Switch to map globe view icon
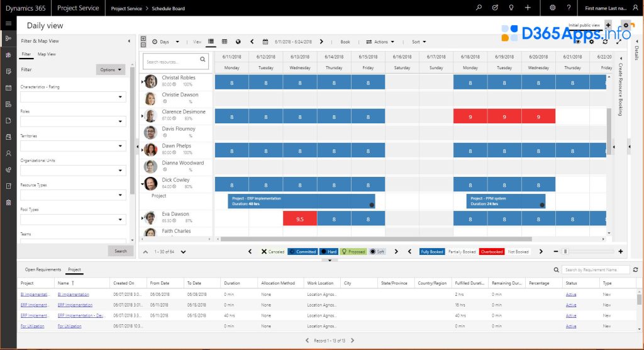This screenshot has width=644, height=350. 238,42
